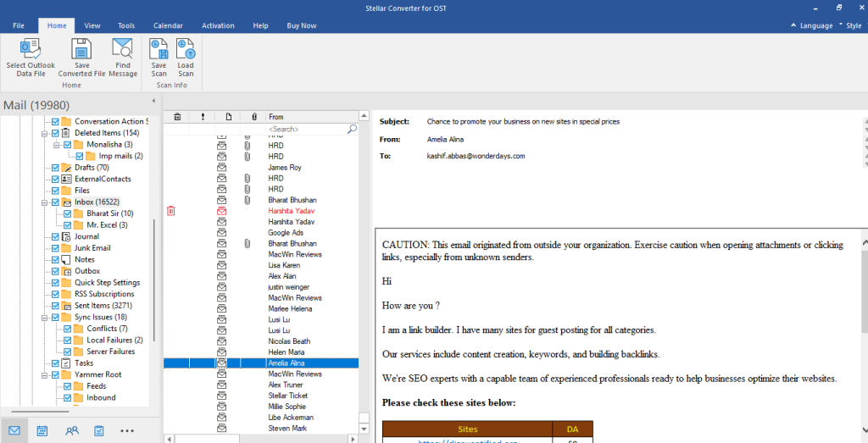
Task: Click the From column search field
Action: tap(311, 129)
